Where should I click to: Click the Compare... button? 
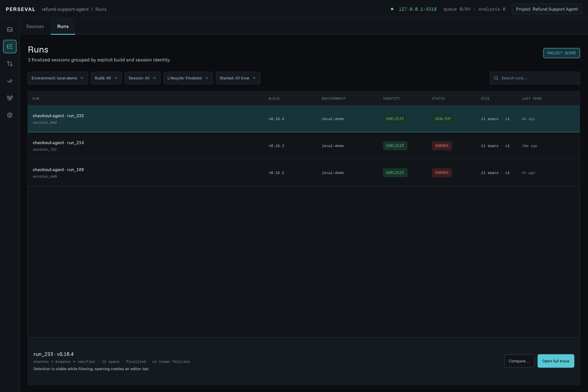click(519, 361)
